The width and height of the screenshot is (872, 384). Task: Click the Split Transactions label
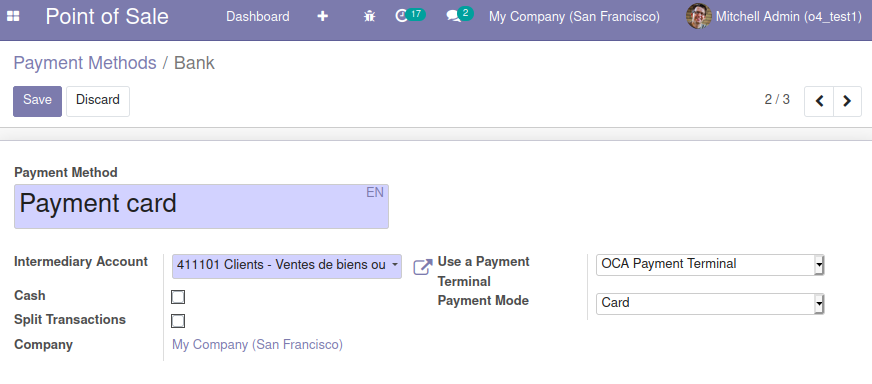70,319
